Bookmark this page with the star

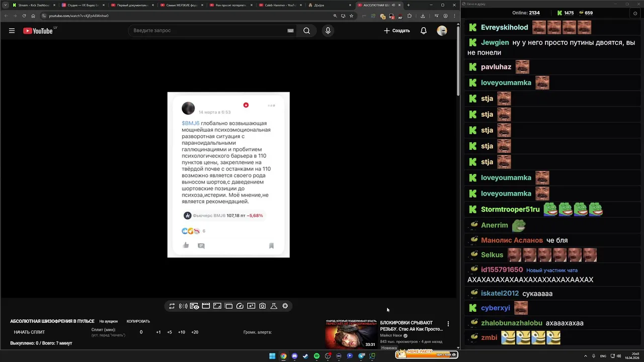351,16
